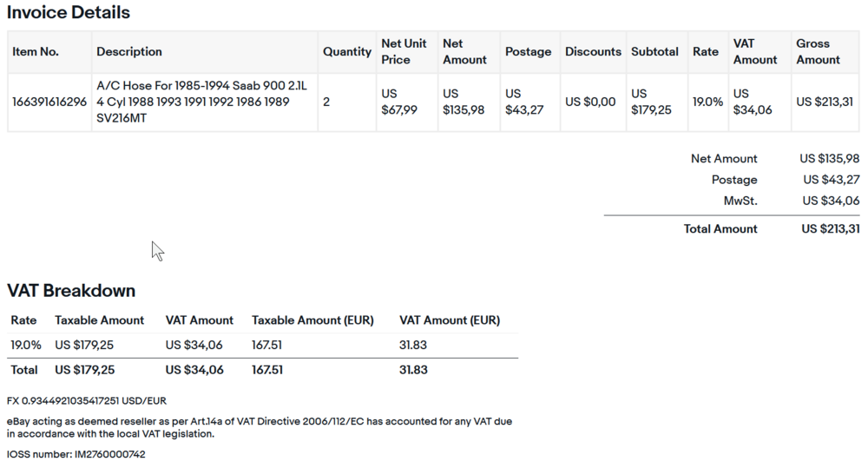Click 19.0% in VAT Breakdown row
Viewport: 868px width, 468px height.
pos(25,345)
